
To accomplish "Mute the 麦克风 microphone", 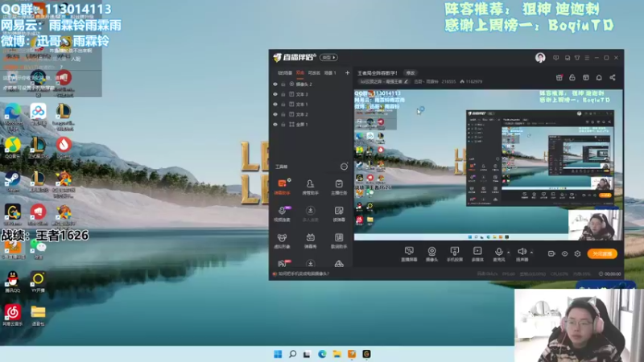I will pos(498,253).
